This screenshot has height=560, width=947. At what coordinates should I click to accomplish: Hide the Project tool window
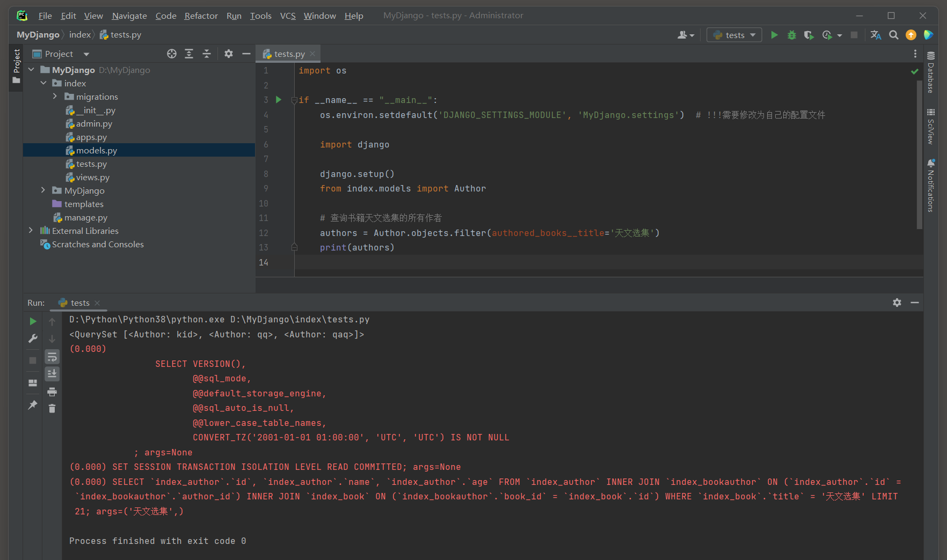pos(246,54)
